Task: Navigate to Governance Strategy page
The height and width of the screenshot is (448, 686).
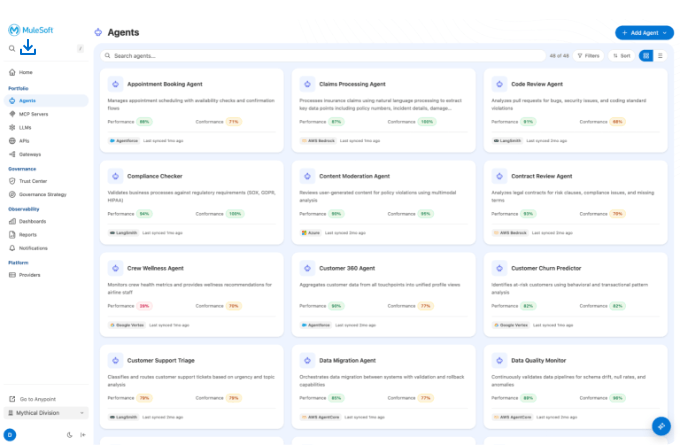Action: coord(42,194)
